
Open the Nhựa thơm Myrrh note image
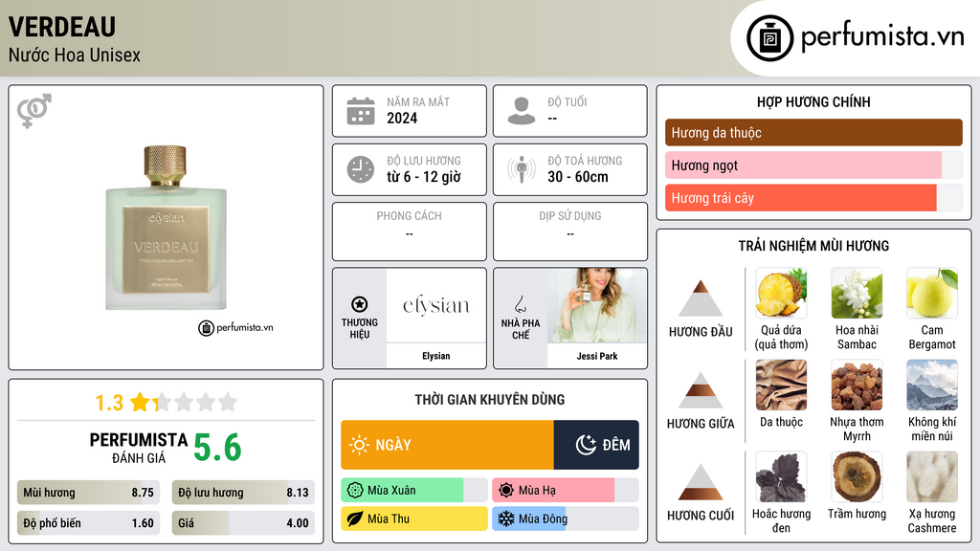(x=857, y=385)
